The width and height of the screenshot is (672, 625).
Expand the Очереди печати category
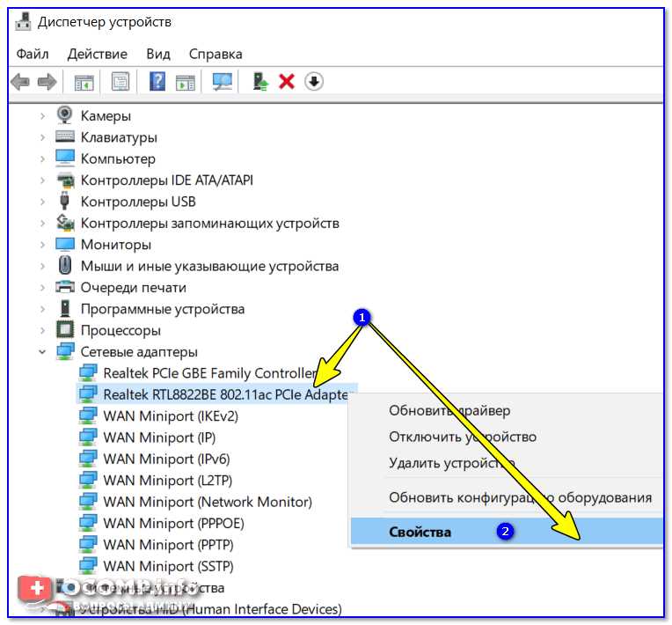[x=42, y=287]
